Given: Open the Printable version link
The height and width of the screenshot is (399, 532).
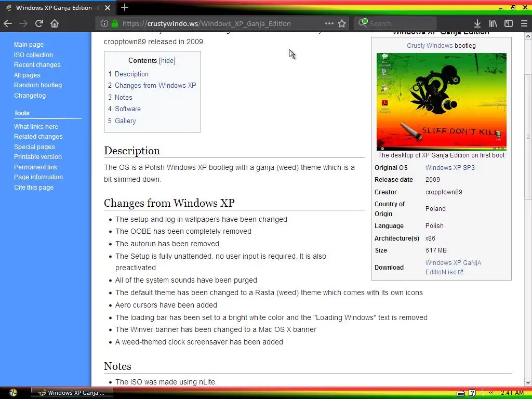Looking at the screenshot, I should 37,157.
